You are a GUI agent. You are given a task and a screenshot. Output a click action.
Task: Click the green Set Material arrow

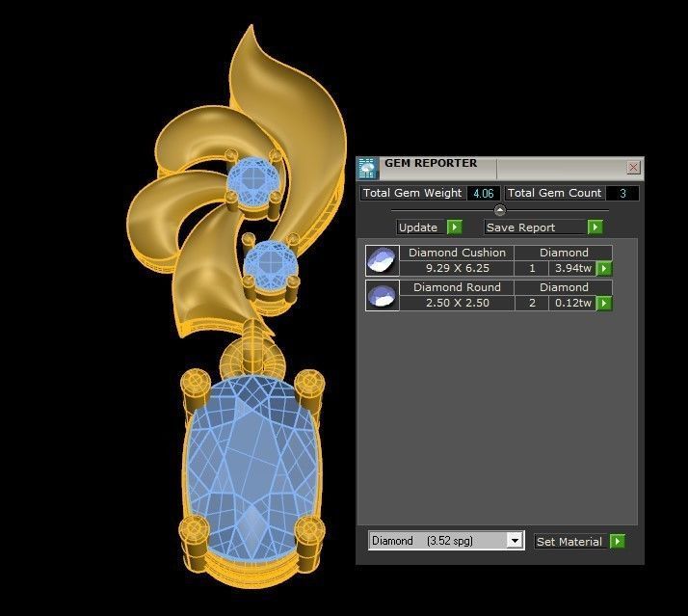pos(618,541)
